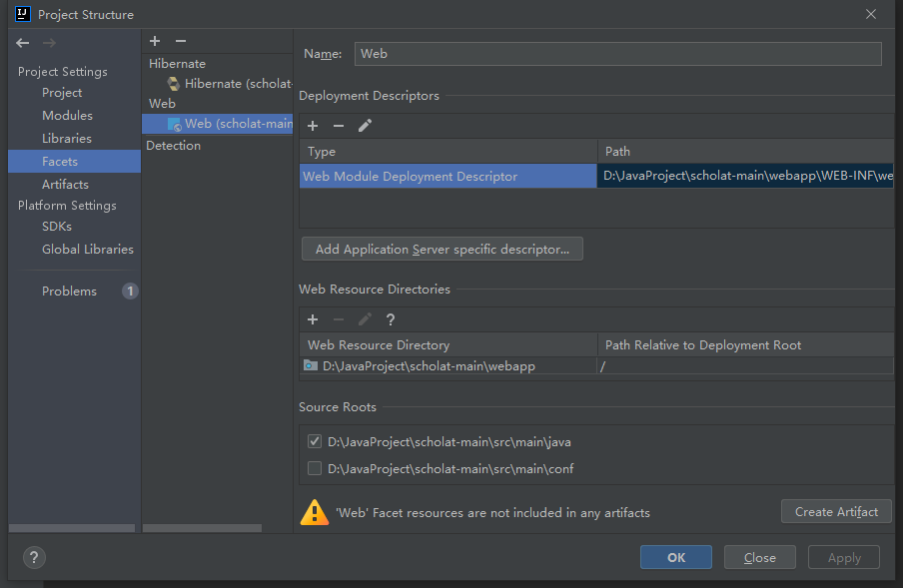903x588 pixels.
Task: Click the Problems count badge
Action: (130, 292)
